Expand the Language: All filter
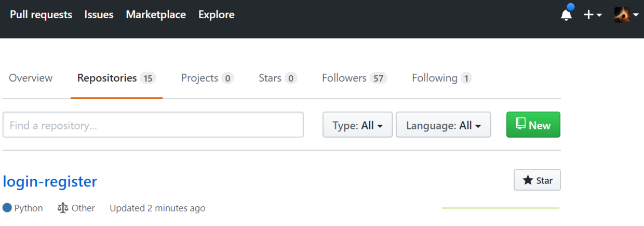The width and height of the screenshot is (644, 226). (443, 125)
